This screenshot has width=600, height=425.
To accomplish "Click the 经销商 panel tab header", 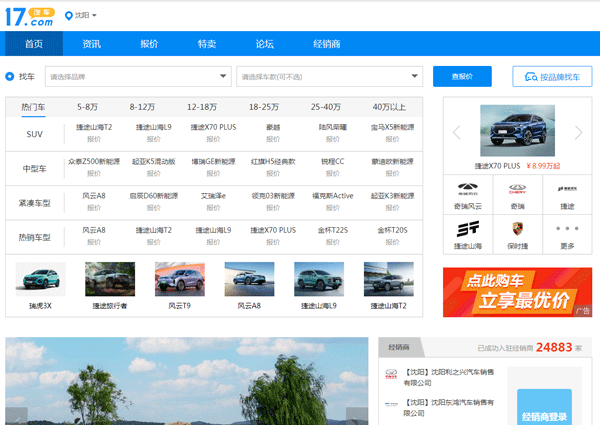I will click(x=399, y=347).
